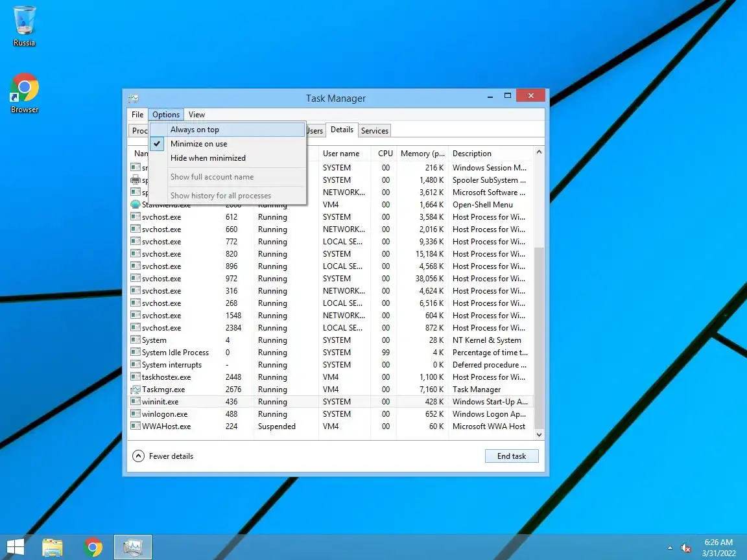Open the Browser Chrome desktop shortcut
Screen dimensions: 747x560
[24, 93]
